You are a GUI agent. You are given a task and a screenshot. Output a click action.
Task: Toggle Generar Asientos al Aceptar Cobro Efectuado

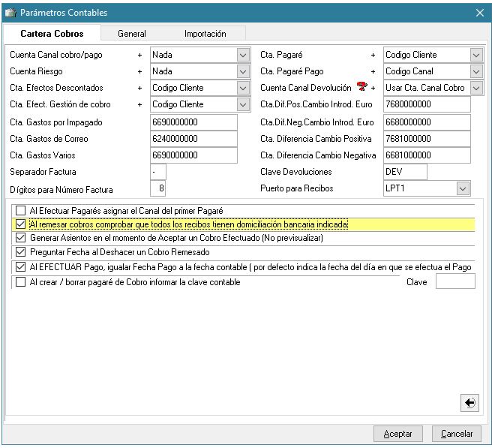(x=21, y=238)
